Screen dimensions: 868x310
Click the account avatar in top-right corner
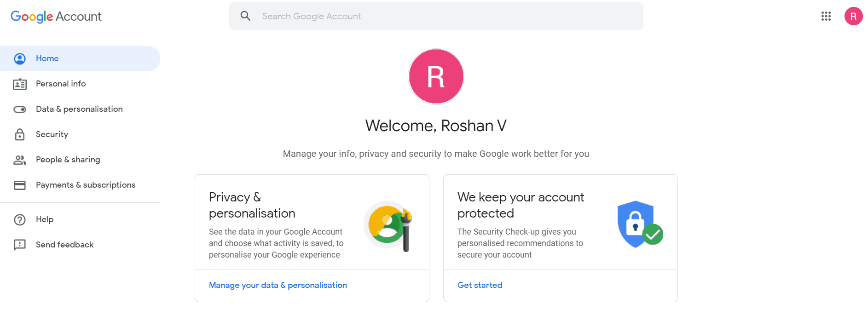tap(853, 17)
